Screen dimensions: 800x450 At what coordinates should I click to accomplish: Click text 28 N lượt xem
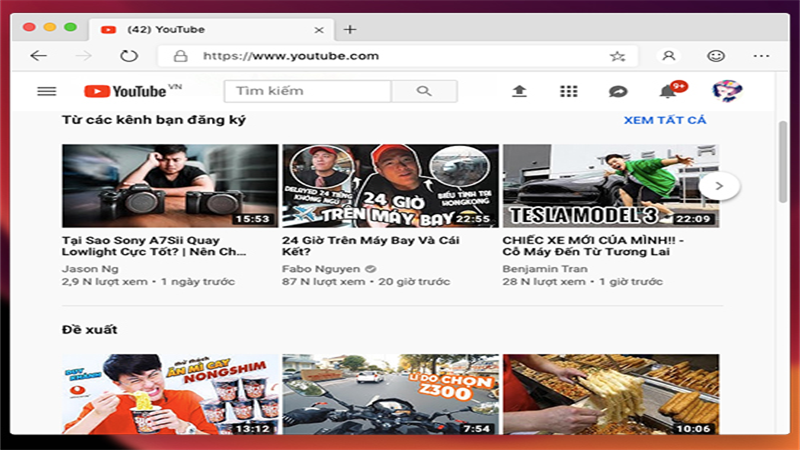[544, 282]
